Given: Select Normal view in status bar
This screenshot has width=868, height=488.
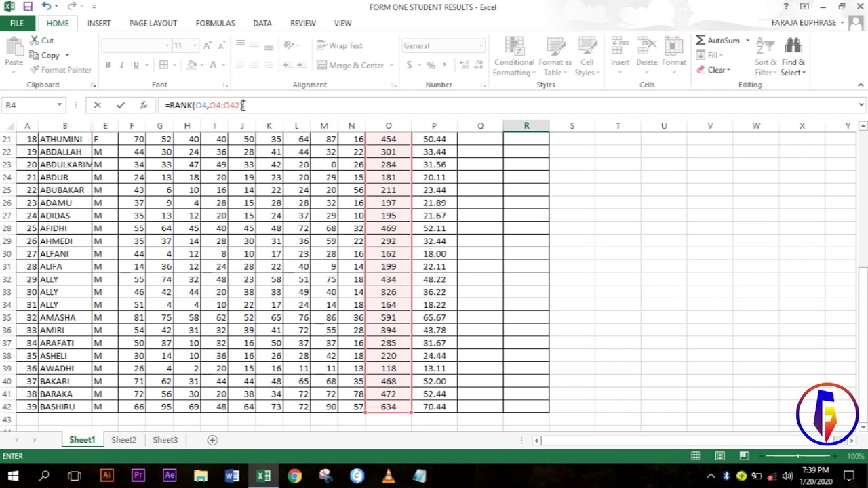Looking at the screenshot, I should tap(696, 456).
